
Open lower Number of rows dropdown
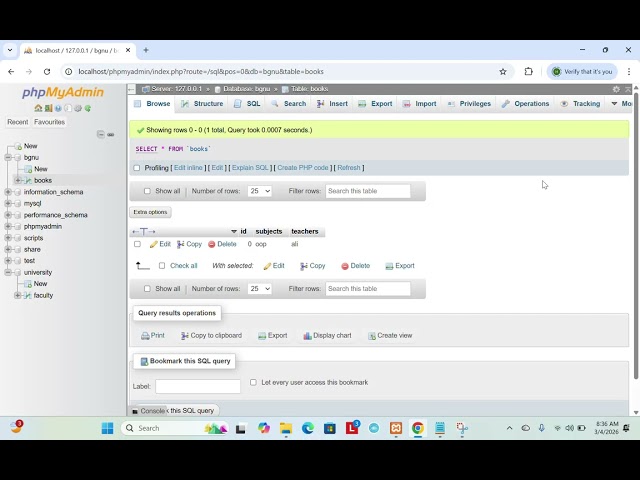click(x=260, y=289)
